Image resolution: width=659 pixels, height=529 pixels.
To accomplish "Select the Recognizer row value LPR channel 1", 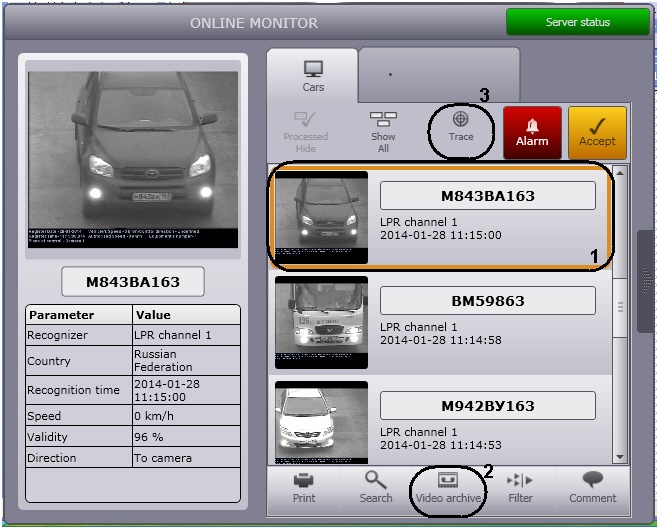I will coord(186,335).
